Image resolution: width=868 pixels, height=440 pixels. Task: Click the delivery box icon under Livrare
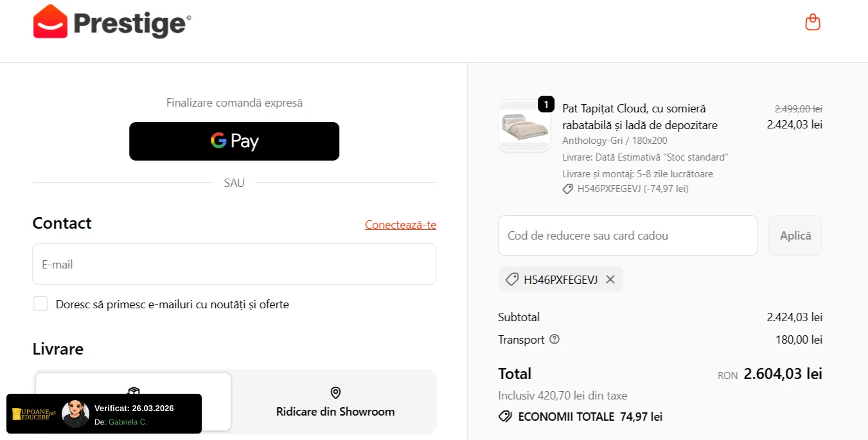[x=134, y=391]
